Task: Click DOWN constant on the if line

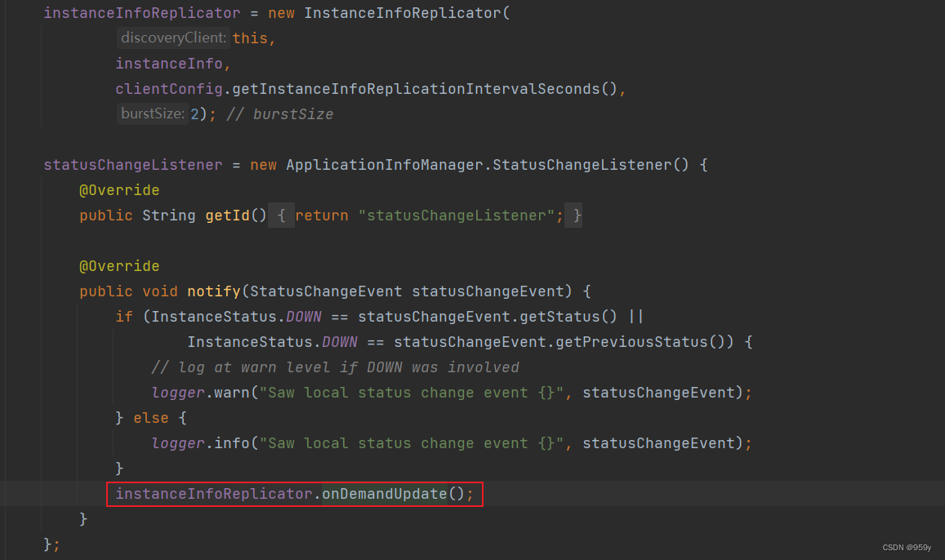Action: [303, 316]
